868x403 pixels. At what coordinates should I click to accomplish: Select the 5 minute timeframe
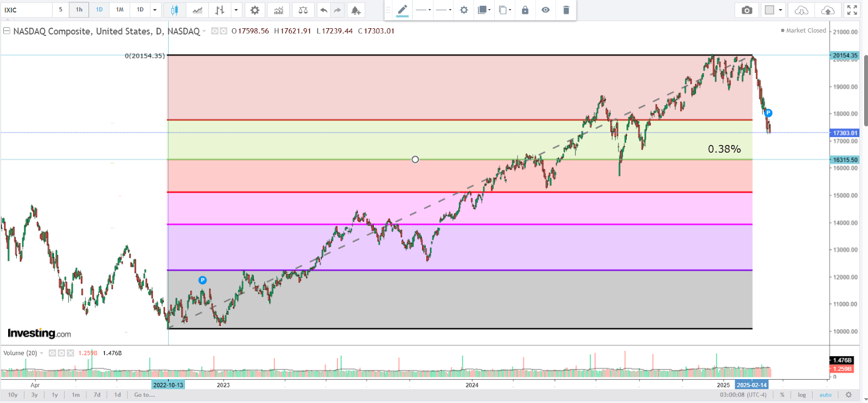pos(61,10)
